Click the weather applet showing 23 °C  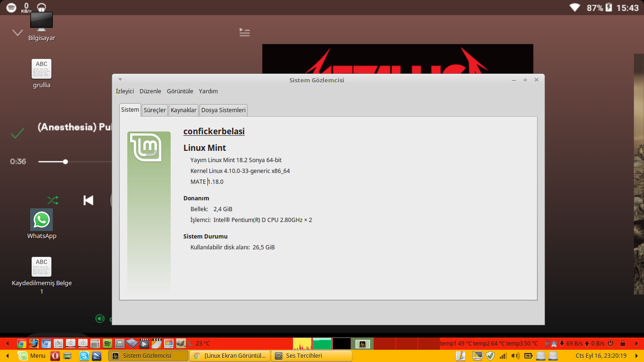click(x=199, y=344)
